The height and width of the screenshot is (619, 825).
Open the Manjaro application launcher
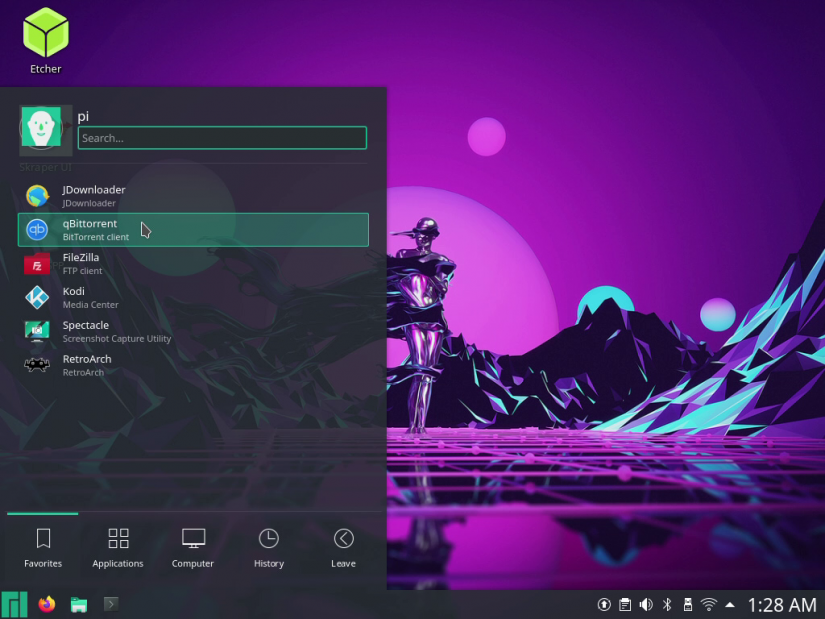[14, 604]
